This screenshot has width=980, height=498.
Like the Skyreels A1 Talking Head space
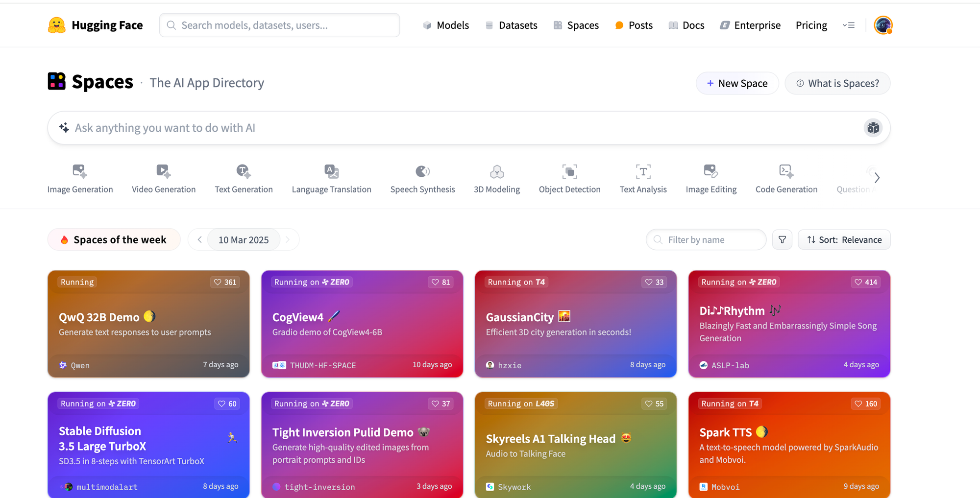(654, 403)
